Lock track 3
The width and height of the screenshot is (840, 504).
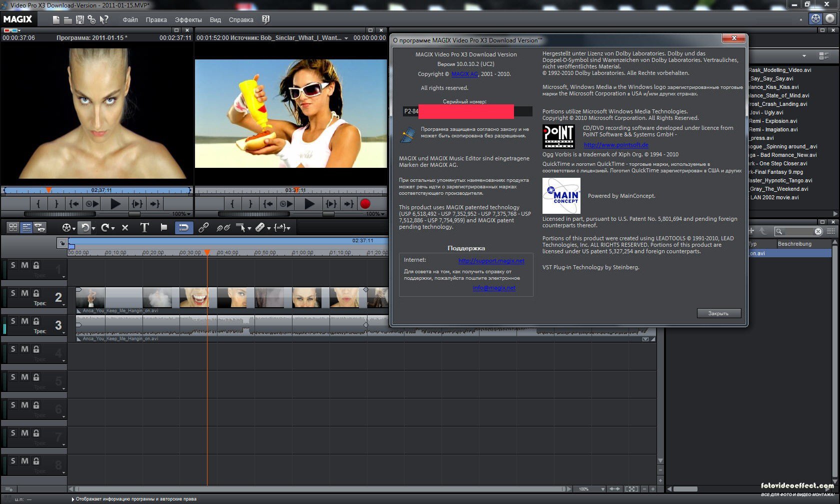coord(36,321)
